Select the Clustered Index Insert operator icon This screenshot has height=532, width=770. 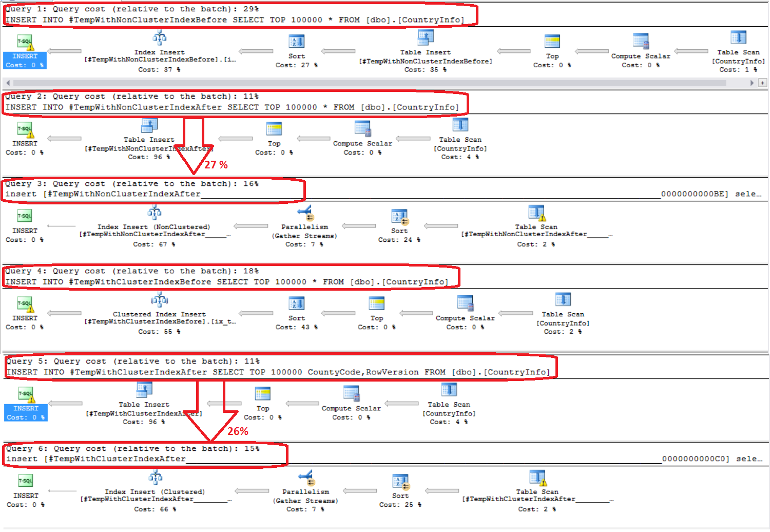(x=160, y=300)
